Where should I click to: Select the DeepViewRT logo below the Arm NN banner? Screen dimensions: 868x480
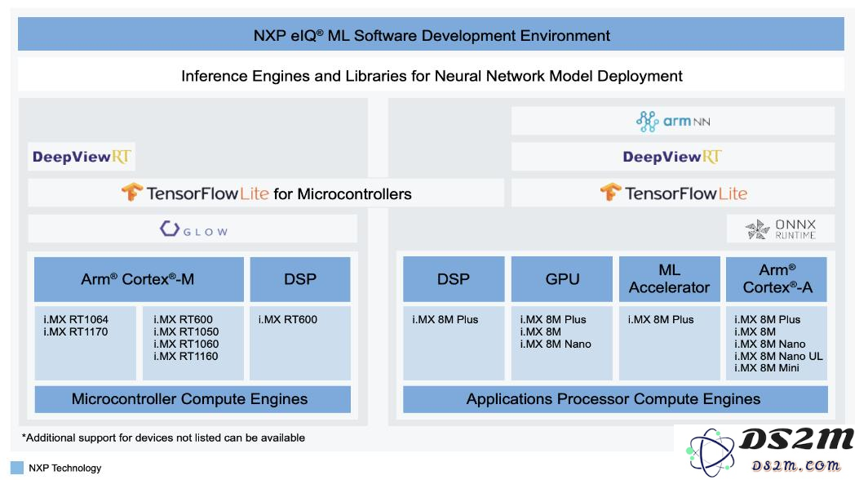click(x=672, y=157)
